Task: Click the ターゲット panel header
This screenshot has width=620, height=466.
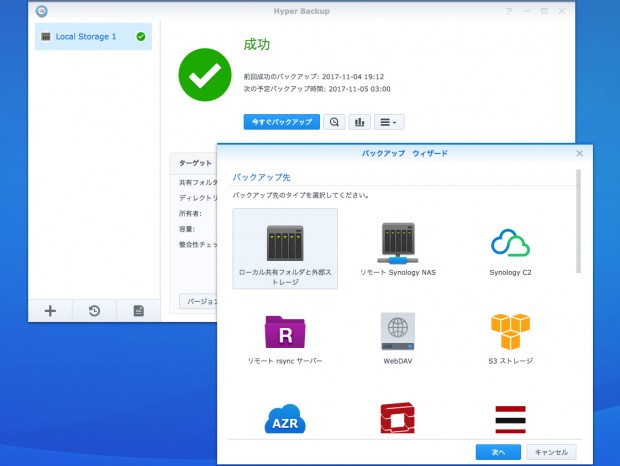Action: pos(194,163)
